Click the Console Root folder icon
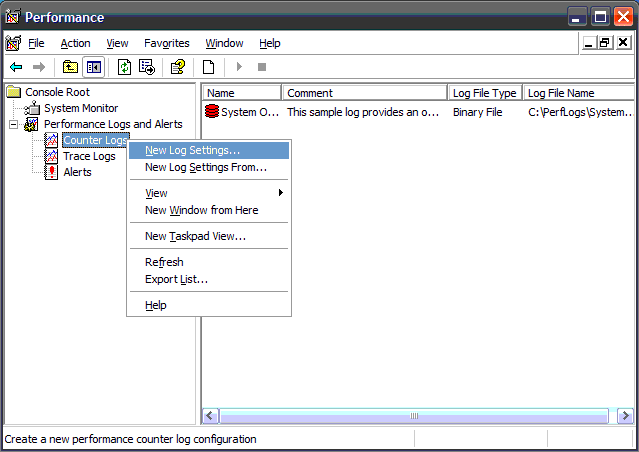Viewport: 639px width, 452px height. click(14, 92)
